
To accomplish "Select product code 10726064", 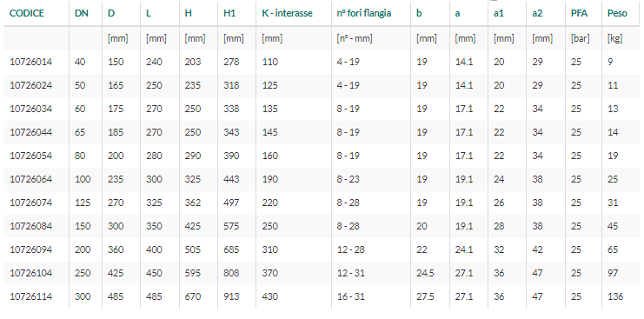I will tap(30, 179).
